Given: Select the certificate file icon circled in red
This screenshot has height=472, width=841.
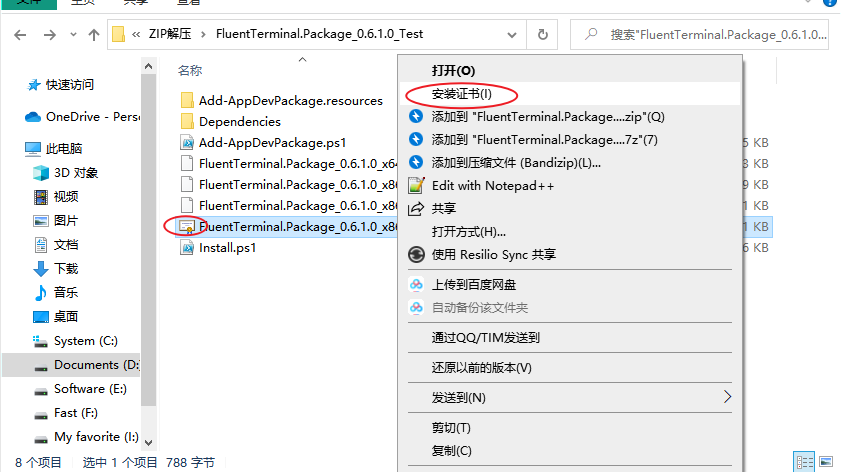Looking at the screenshot, I should point(187,227).
